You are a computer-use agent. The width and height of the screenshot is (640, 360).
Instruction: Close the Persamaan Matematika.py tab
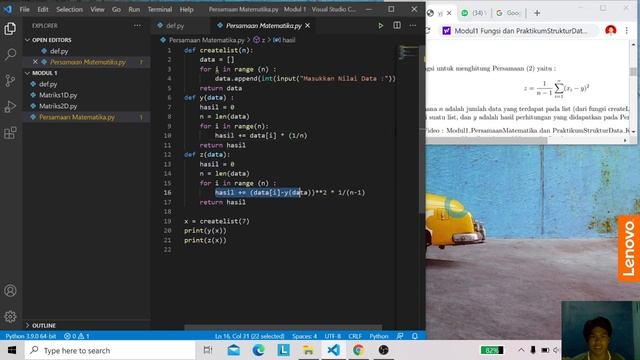(308, 25)
